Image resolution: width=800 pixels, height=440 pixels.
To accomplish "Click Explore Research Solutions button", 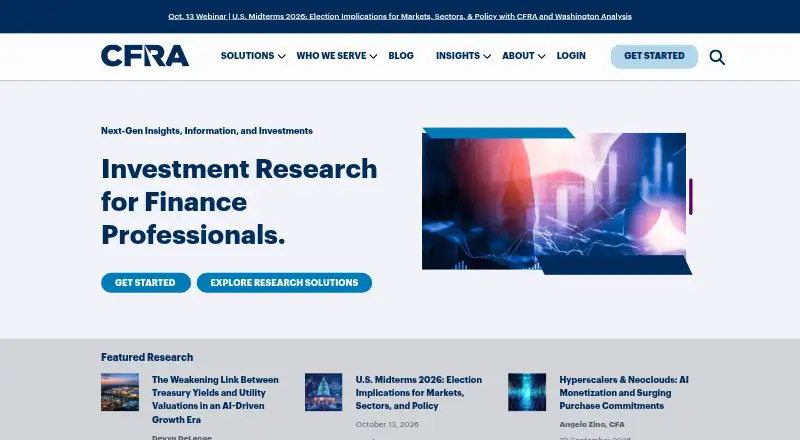I will point(284,283).
